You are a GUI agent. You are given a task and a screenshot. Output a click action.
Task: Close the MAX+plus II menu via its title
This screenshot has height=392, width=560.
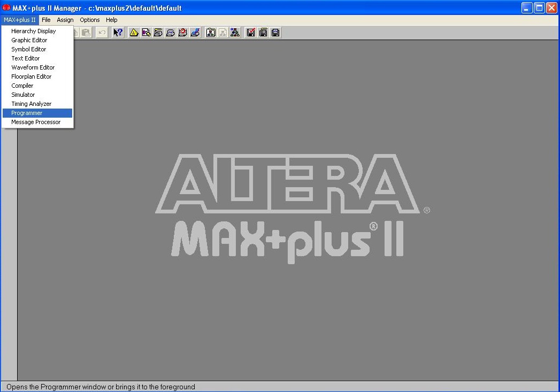20,20
